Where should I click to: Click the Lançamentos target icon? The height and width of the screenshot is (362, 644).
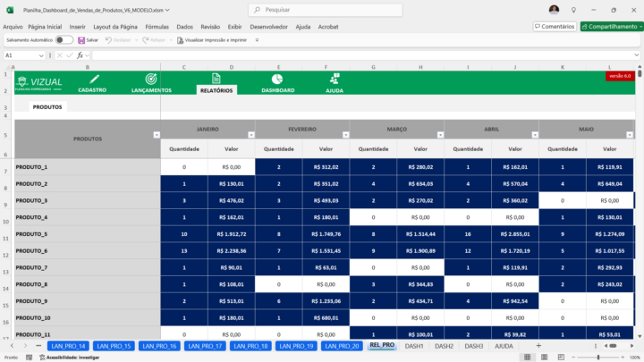click(x=151, y=79)
